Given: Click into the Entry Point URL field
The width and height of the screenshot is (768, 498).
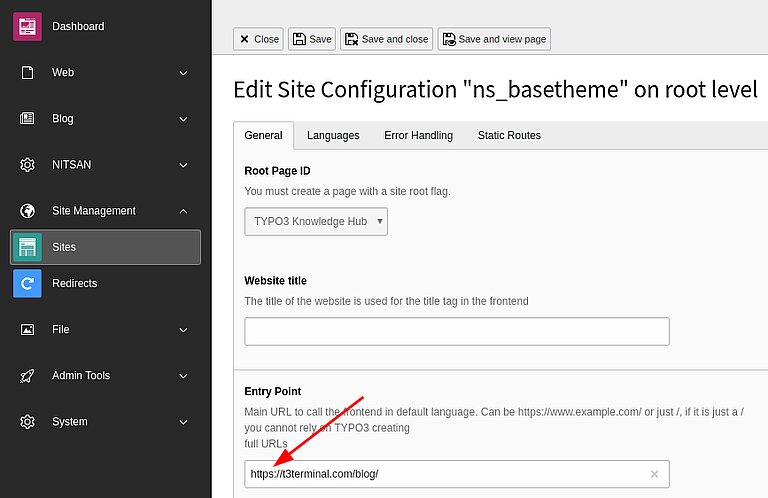Looking at the screenshot, I should coord(457,474).
